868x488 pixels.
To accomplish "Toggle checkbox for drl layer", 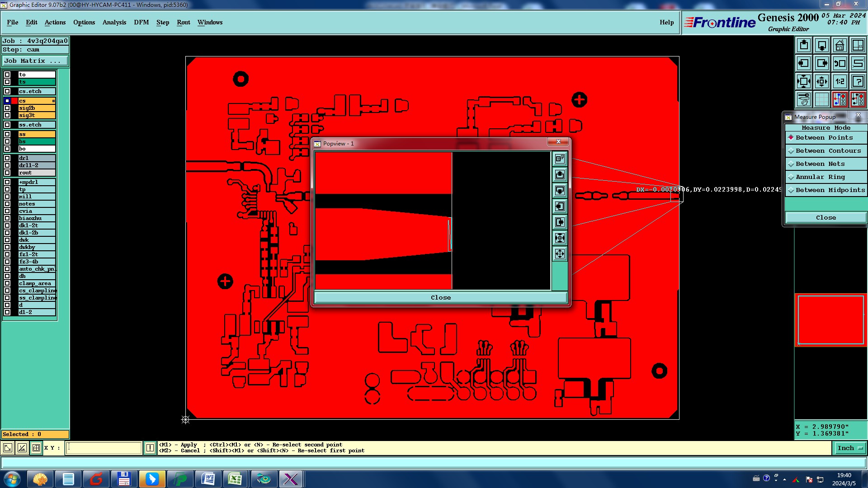I will click(7, 158).
